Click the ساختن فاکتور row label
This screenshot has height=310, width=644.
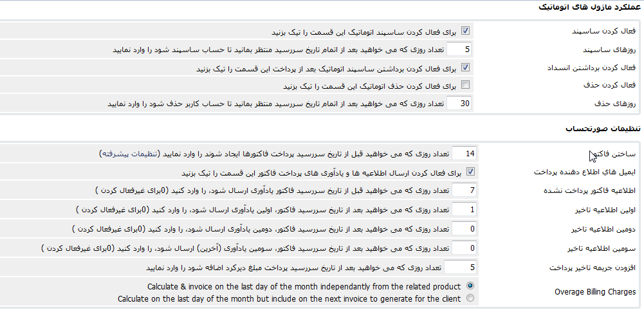(611, 154)
